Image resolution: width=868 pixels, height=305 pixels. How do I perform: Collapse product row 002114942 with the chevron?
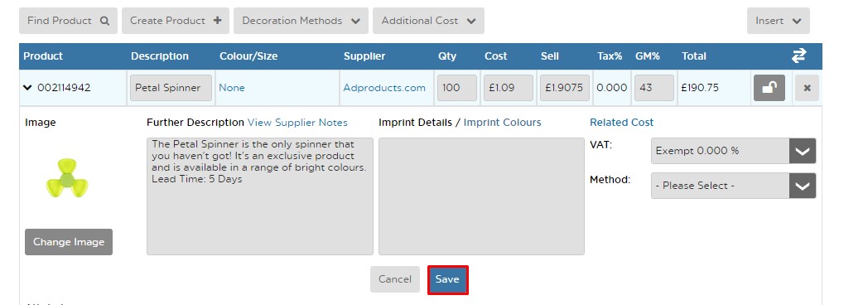[27, 88]
